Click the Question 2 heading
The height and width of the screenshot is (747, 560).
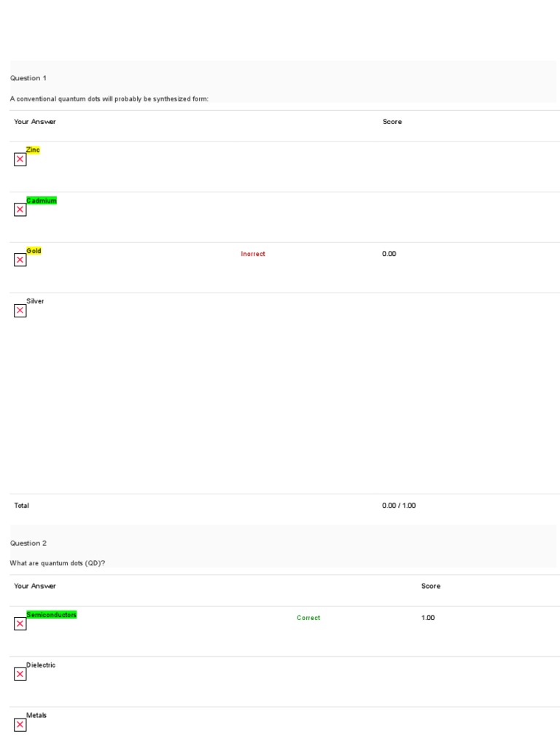point(28,543)
